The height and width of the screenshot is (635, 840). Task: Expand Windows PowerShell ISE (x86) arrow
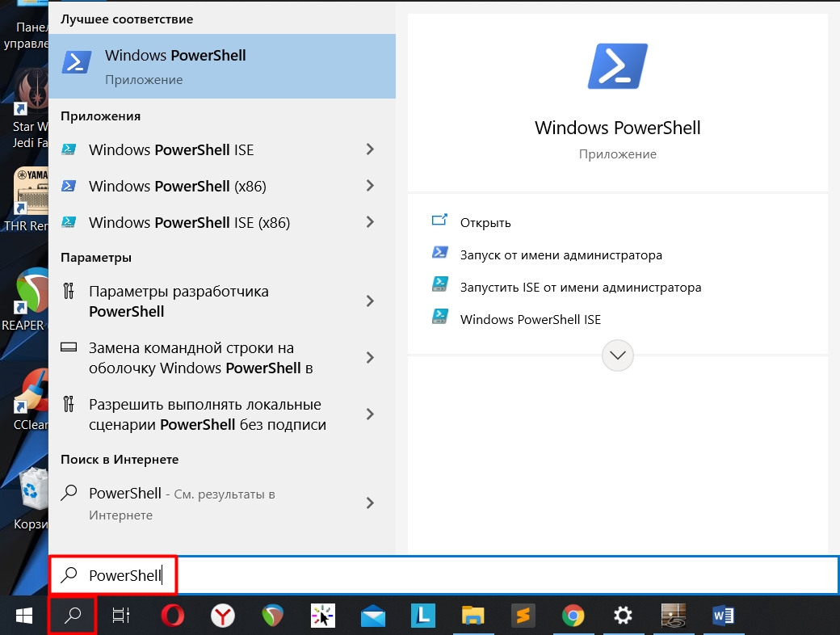(x=370, y=222)
